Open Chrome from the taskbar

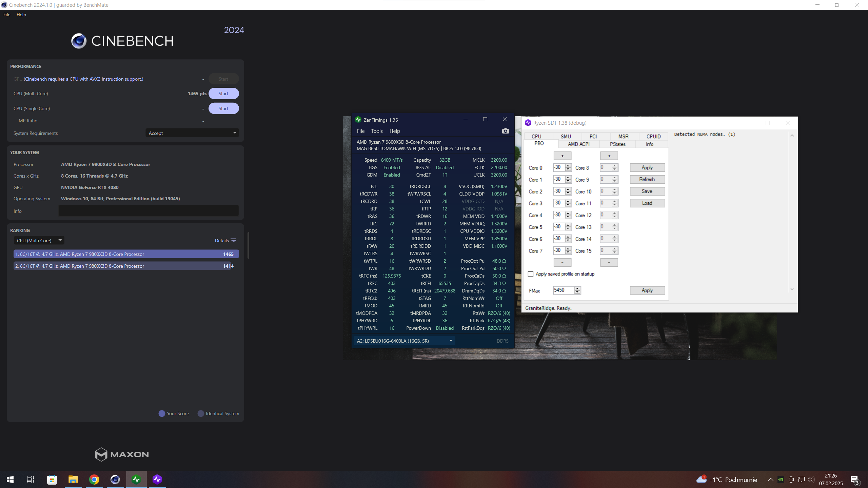click(x=94, y=480)
